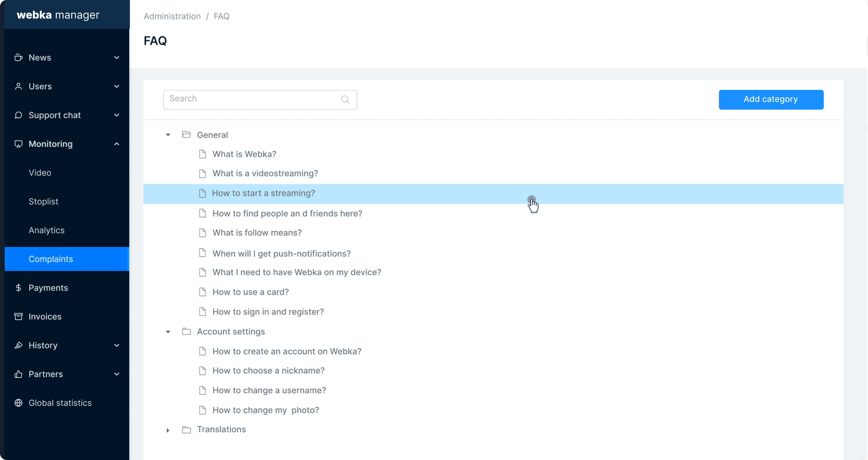Viewport: 868px width, 460px height.
Task: Click the Partners thumbs-up icon
Action: tap(19, 374)
